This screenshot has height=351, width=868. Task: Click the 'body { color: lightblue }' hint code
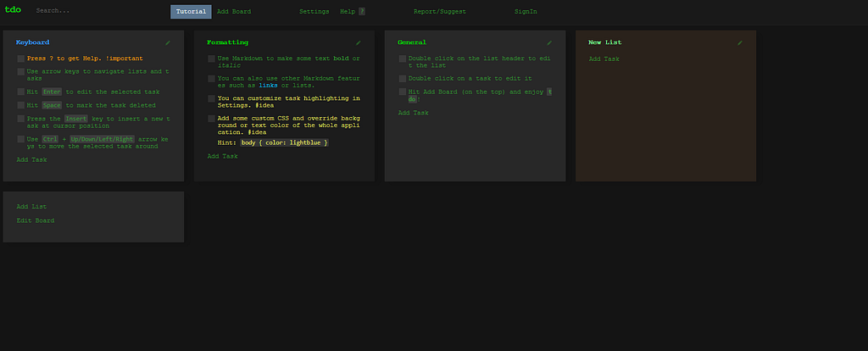(285, 142)
